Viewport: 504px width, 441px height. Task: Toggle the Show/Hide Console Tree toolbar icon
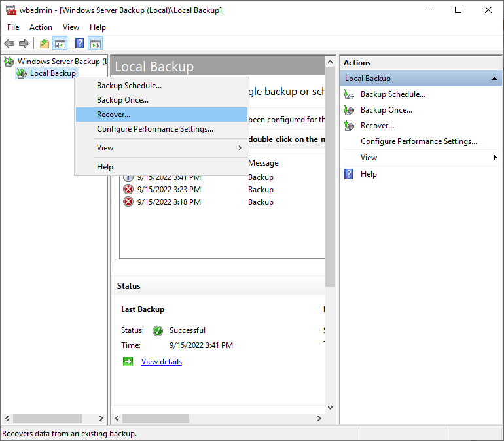point(60,43)
